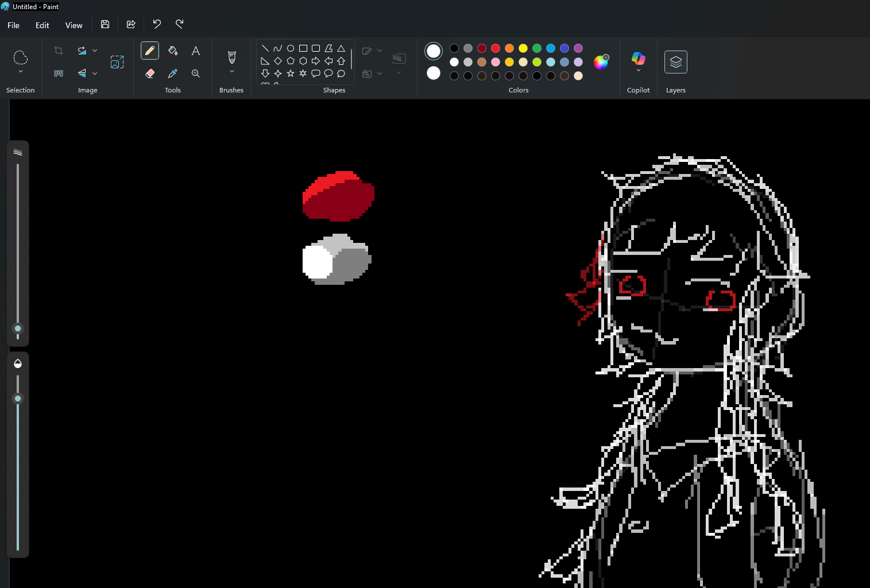Pick the black color swatch
The width and height of the screenshot is (870, 588).
point(454,48)
